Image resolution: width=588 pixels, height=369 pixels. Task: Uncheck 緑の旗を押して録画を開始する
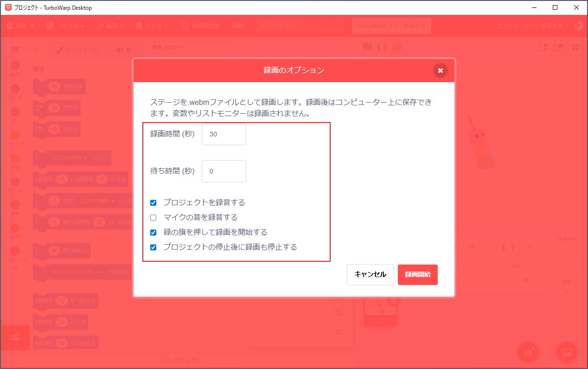click(153, 232)
